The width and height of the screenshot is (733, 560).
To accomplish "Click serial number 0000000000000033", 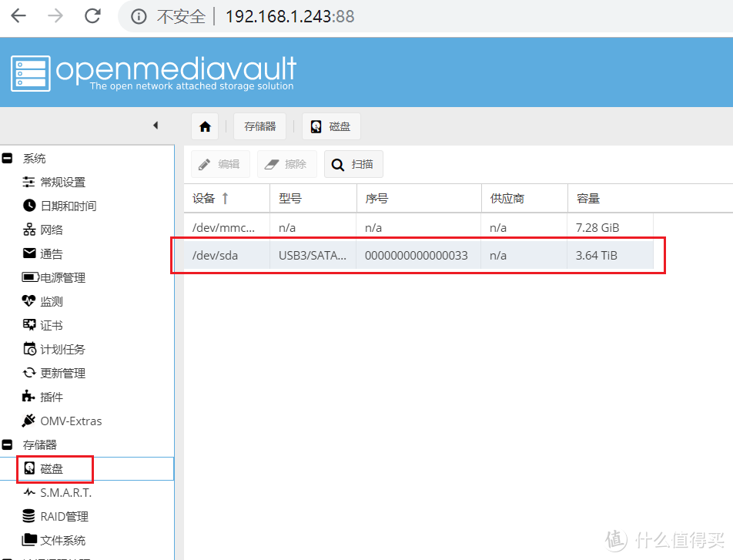I will (x=416, y=256).
